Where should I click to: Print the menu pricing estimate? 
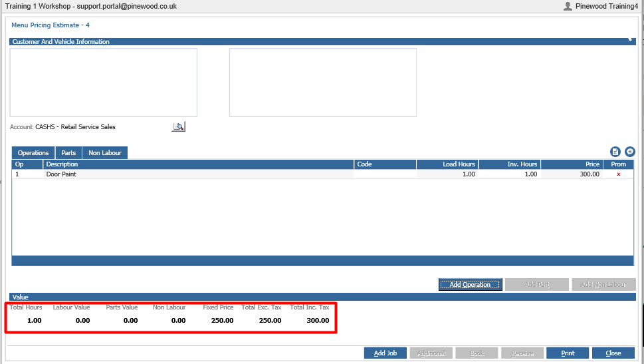pyautogui.click(x=568, y=353)
